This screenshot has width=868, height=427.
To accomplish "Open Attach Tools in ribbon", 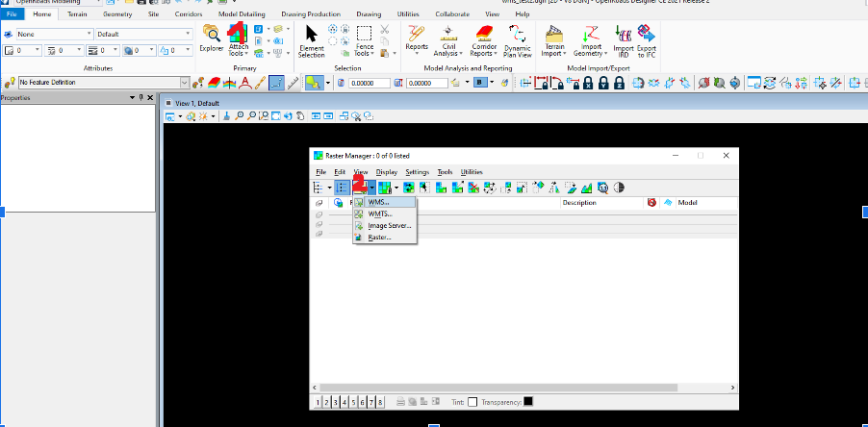I will [x=238, y=39].
